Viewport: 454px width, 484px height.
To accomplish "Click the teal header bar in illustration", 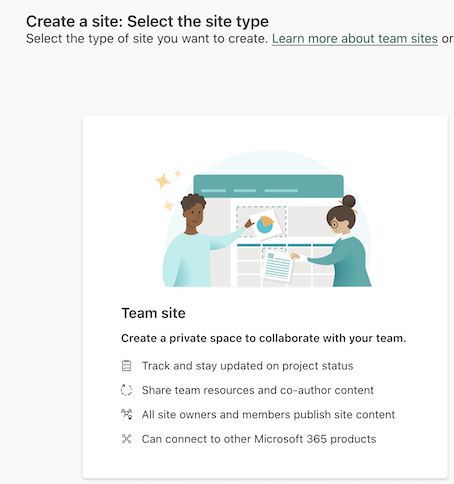I will 268,186.
